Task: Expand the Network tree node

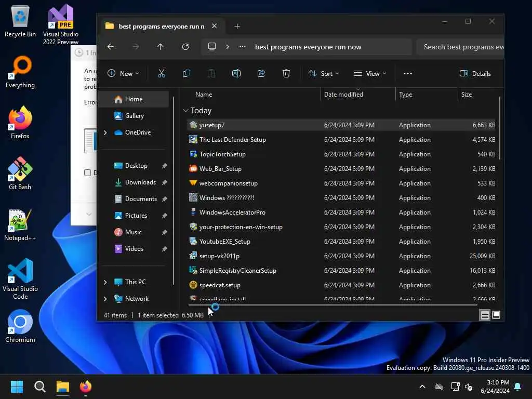Action: pyautogui.click(x=105, y=299)
